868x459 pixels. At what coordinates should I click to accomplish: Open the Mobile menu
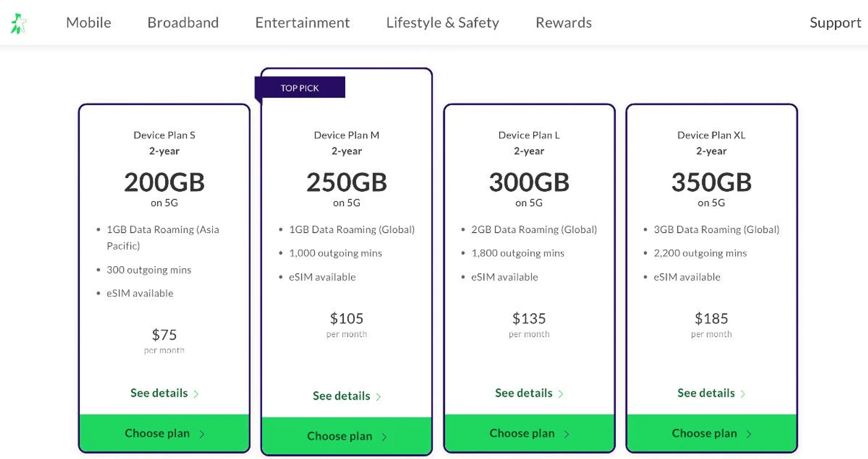(89, 23)
